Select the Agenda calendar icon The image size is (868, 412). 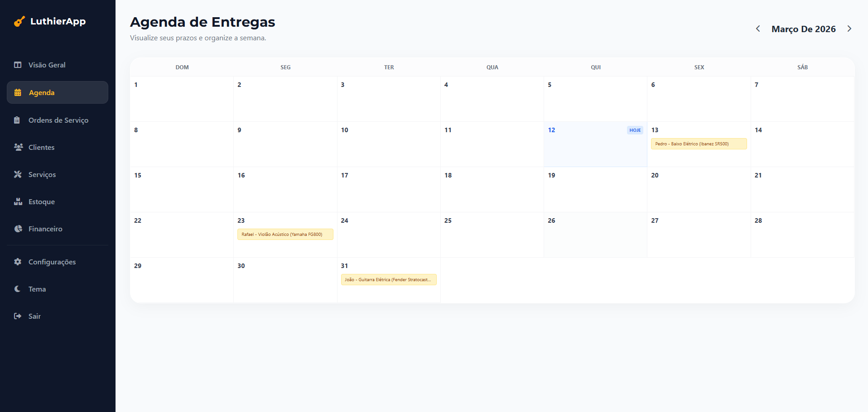coord(18,92)
